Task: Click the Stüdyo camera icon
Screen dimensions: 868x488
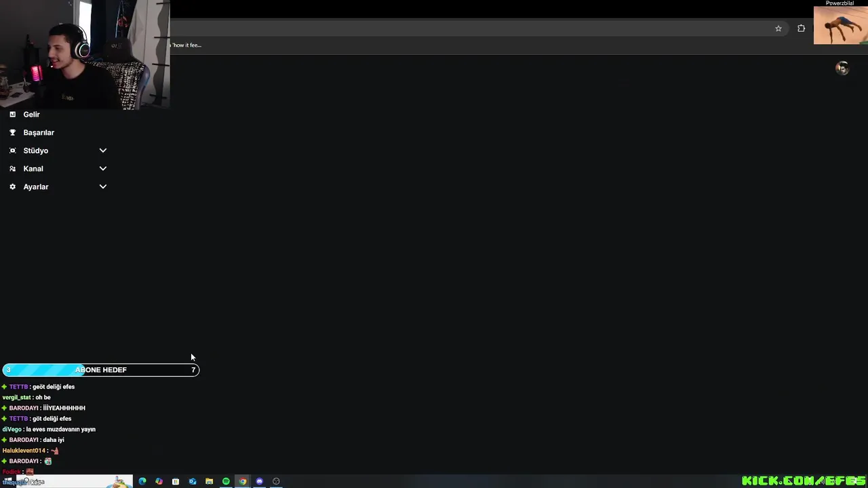Action: click(12, 150)
